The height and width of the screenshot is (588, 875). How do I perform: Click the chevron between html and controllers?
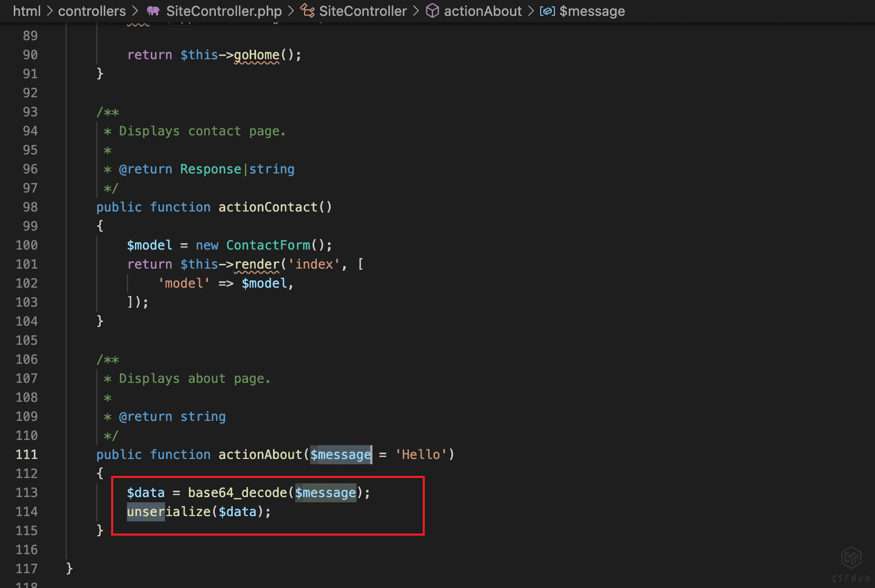point(50,11)
